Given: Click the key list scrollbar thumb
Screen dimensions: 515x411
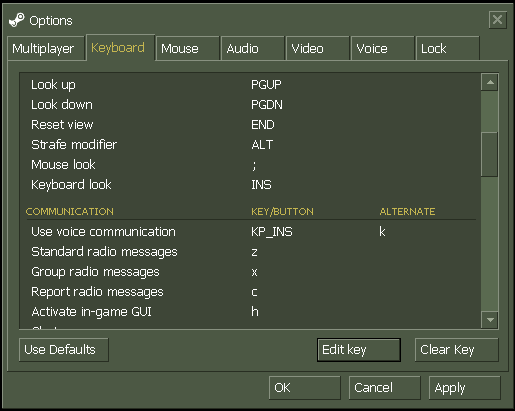Looking at the screenshot, I should point(490,154).
